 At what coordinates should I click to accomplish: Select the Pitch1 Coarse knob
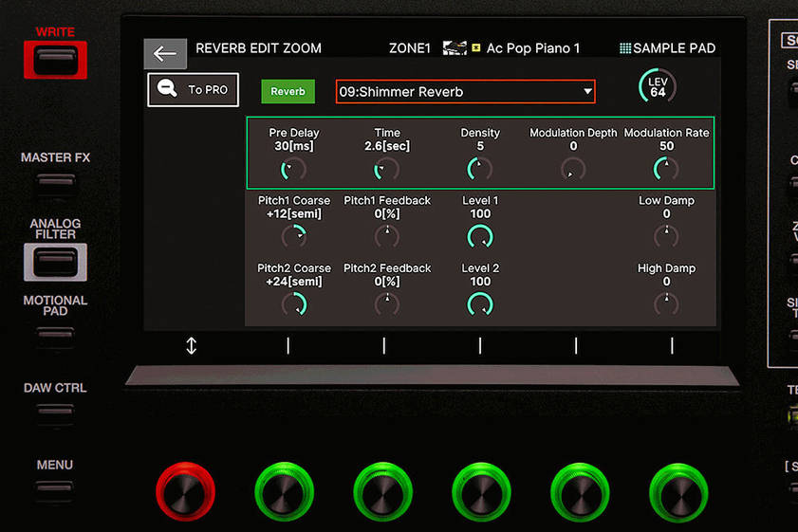[294, 236]
